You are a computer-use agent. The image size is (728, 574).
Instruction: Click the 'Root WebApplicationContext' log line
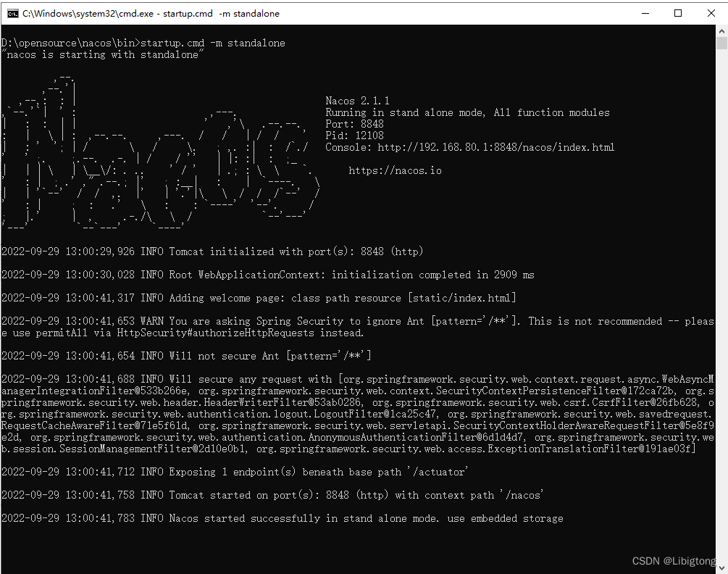[268, 275]
